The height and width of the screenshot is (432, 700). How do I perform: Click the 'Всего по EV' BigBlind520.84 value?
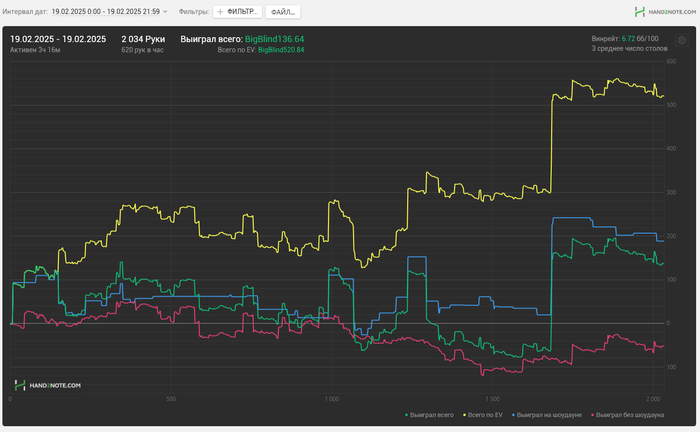click(x=281, y=50)
